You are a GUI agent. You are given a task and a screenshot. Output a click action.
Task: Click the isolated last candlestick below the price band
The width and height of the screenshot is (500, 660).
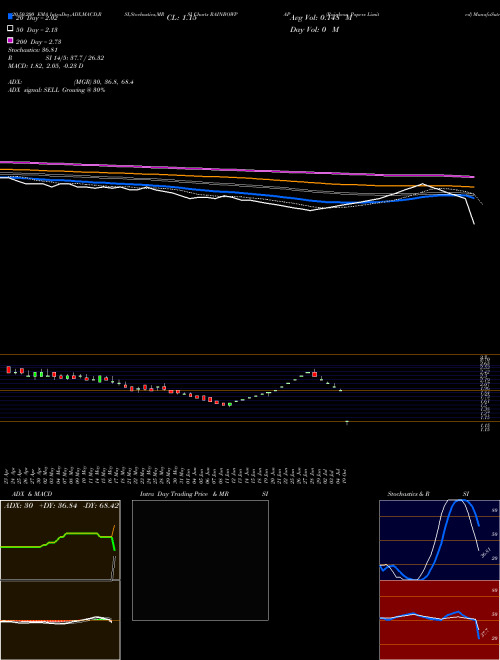[x=347, y=422]
